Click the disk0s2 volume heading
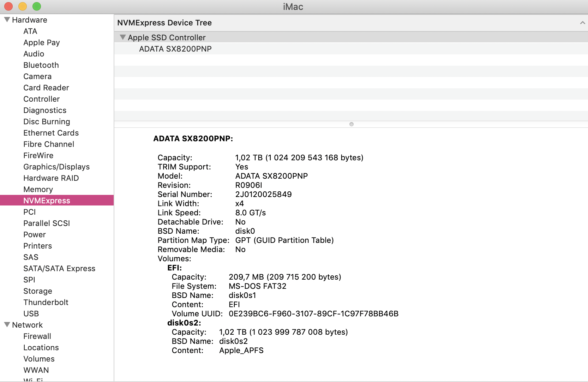Image resolution: width=588 pixels, height=382 pixels. [184, 323]
